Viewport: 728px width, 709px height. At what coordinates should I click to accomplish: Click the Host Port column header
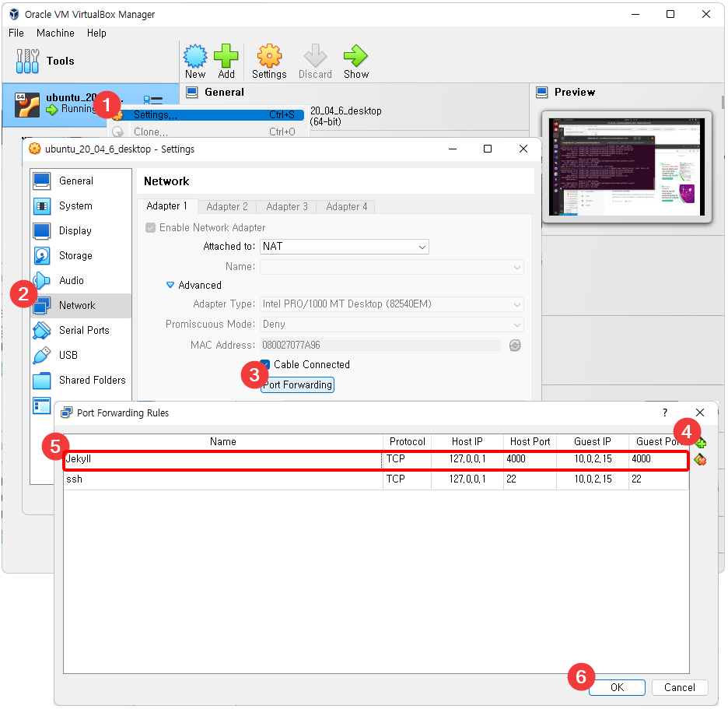(530, 442)
